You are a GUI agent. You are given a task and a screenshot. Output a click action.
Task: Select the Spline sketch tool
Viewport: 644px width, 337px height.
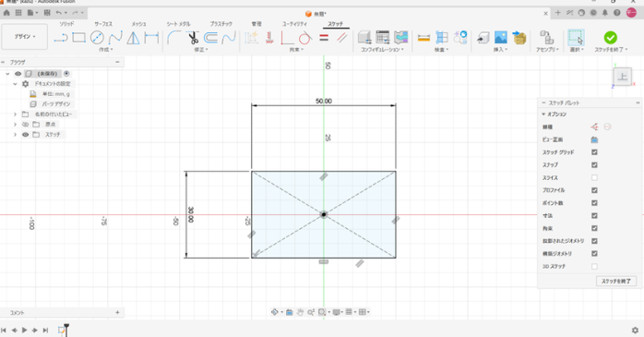(x=115, y=38)
